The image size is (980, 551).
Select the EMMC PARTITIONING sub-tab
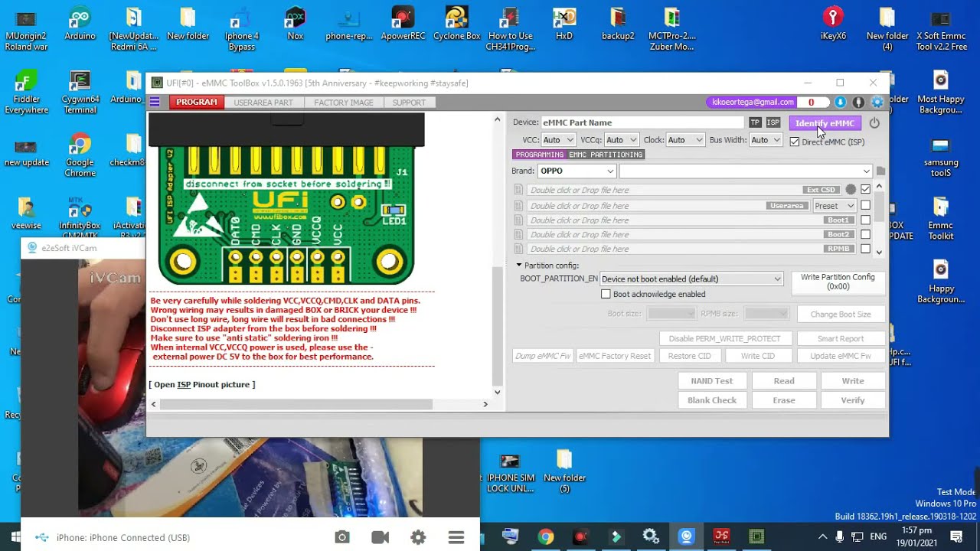tap(606, 155)
